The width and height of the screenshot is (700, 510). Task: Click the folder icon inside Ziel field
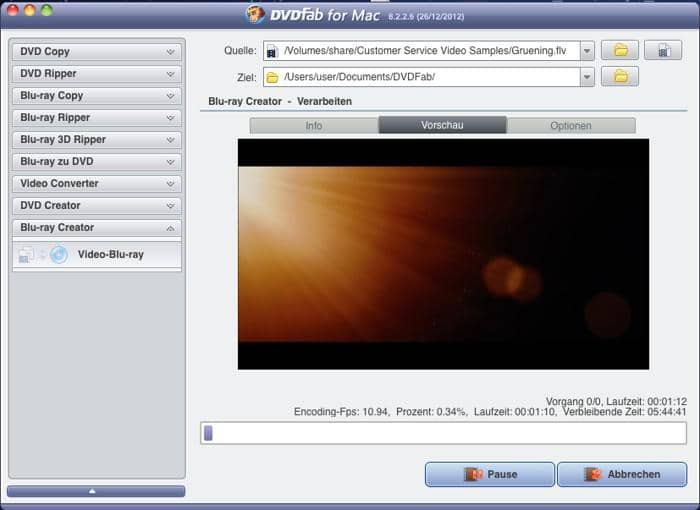[x=272, y=78]
